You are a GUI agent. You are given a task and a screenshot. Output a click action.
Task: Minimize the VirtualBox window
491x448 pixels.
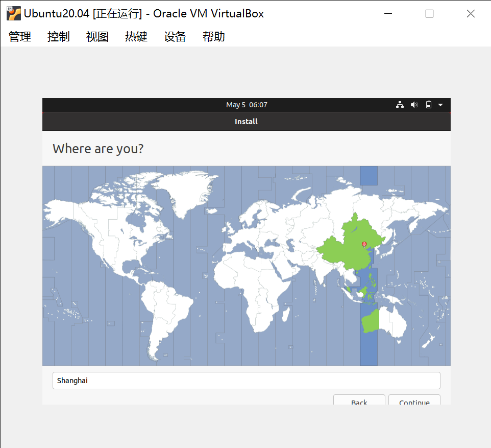coord(388,13)
